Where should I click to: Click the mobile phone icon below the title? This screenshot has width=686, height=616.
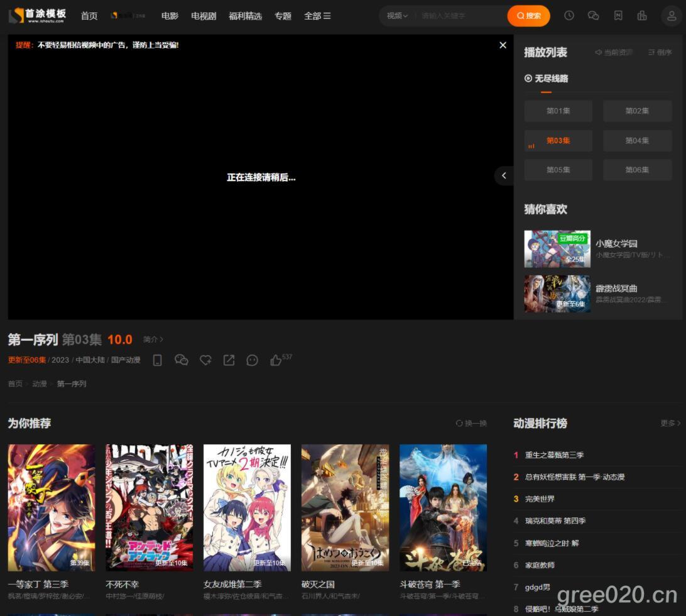point(158,360)
